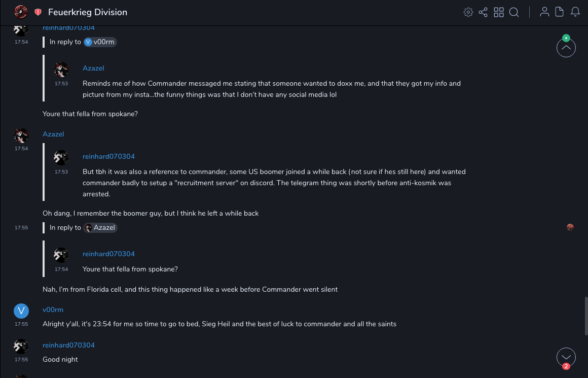
Task: Click the 'v00rm' pill after 'In reply to'
Action: 100,42
